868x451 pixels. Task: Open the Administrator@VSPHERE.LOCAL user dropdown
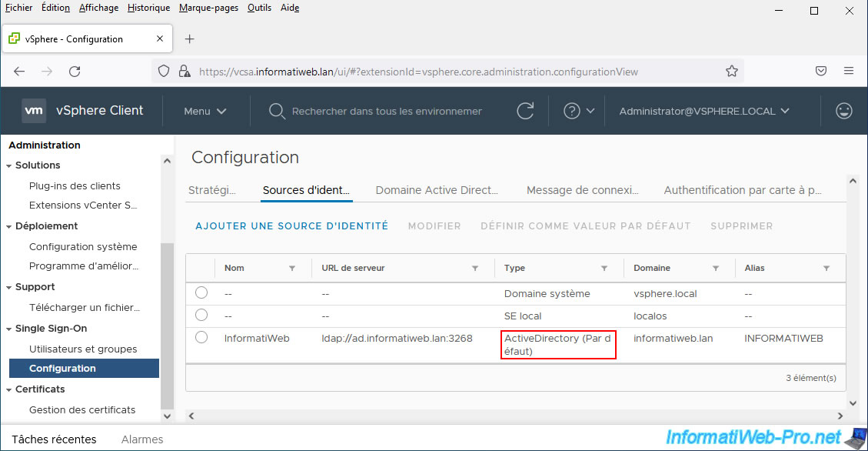tap(704, 112)
